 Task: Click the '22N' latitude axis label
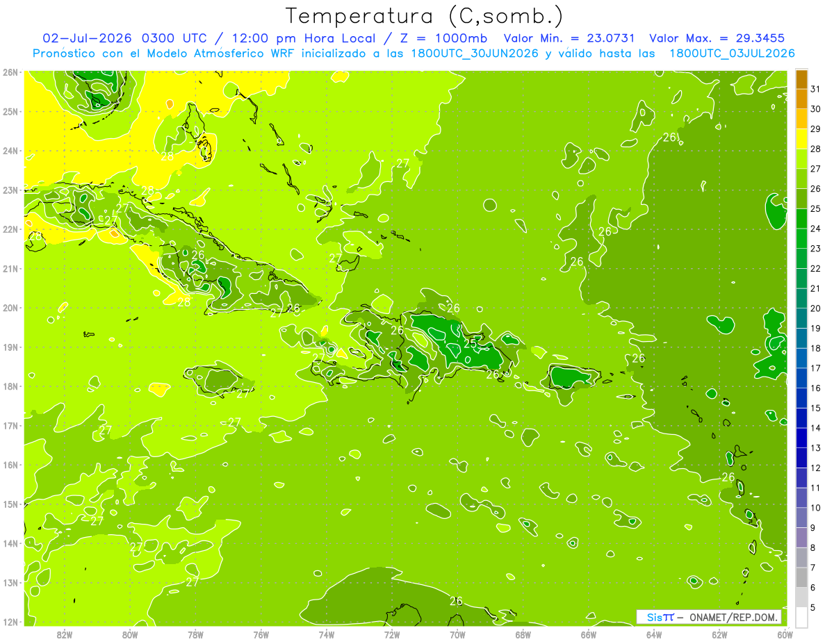10,229
